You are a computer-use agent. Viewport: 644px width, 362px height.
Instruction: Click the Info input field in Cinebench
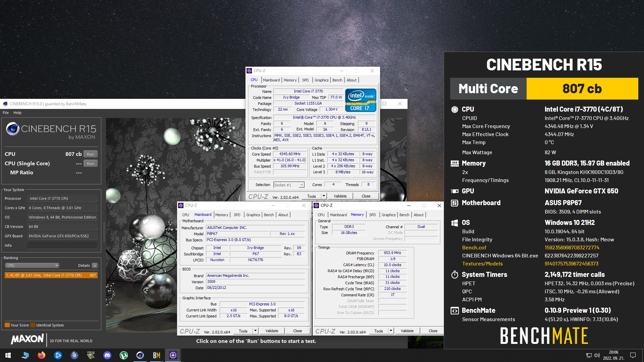click(62, 245)
